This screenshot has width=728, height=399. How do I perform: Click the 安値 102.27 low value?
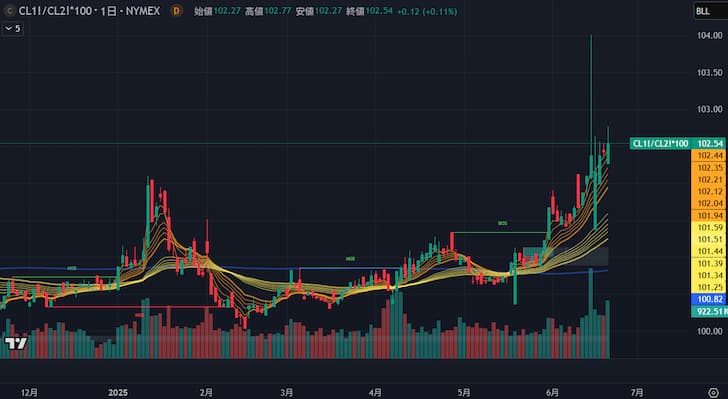pyautogui.click(x=318, y=11)
